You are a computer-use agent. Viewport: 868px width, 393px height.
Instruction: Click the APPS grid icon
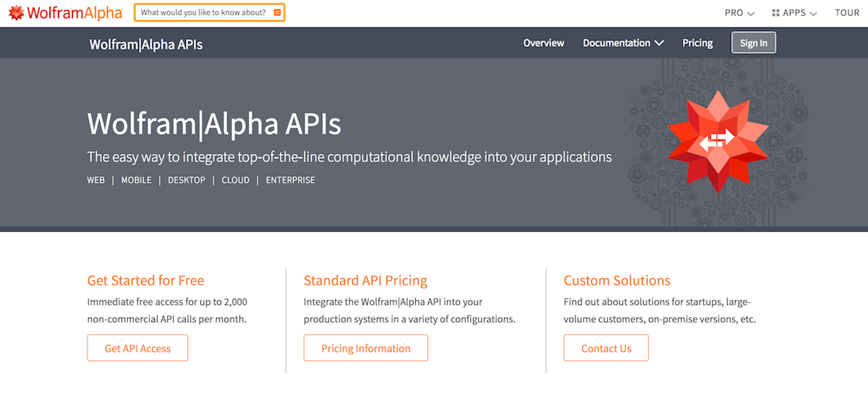[x=775, y=13]
